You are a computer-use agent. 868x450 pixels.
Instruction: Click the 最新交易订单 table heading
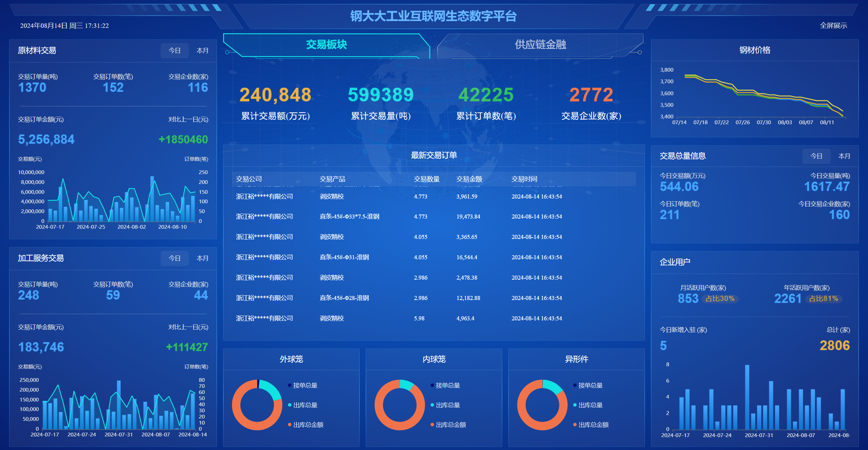point(434,155)
